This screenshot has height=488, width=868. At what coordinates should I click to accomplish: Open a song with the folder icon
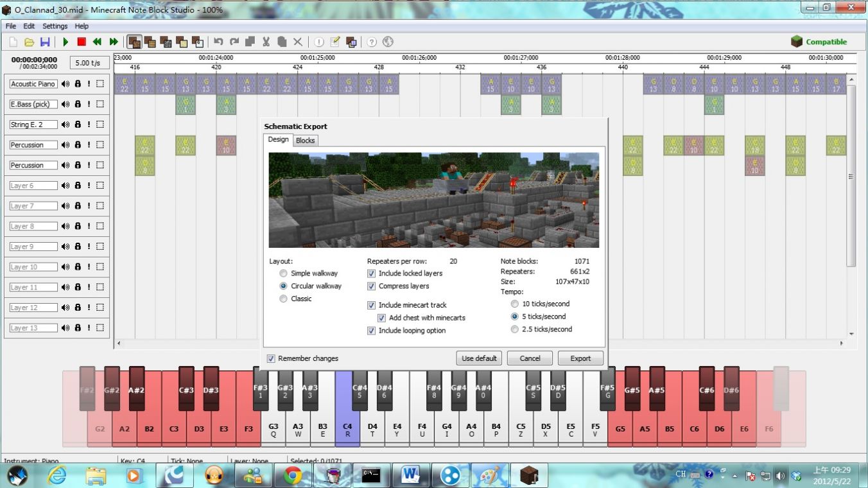29,42
